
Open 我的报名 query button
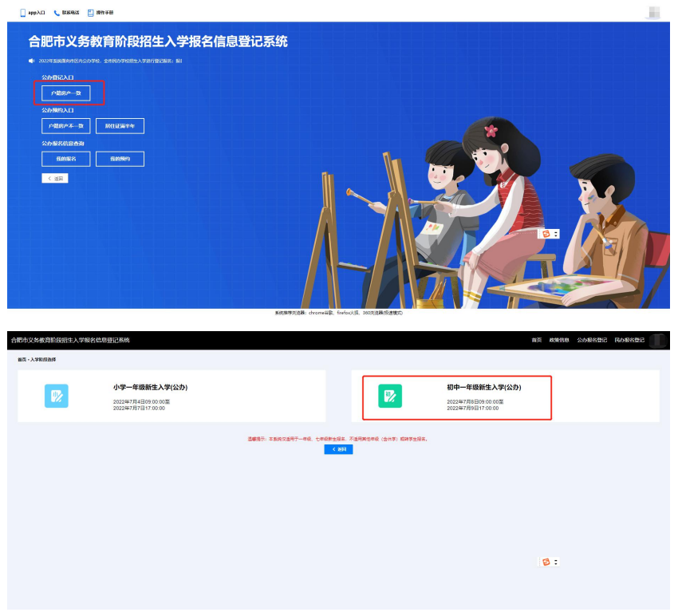(x=66, y=160)
